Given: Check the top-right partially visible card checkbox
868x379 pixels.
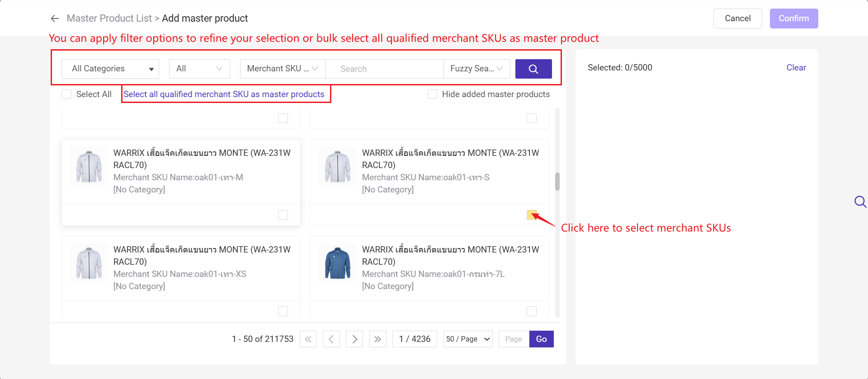Looking at the screenshot, I should click(532, 118).
